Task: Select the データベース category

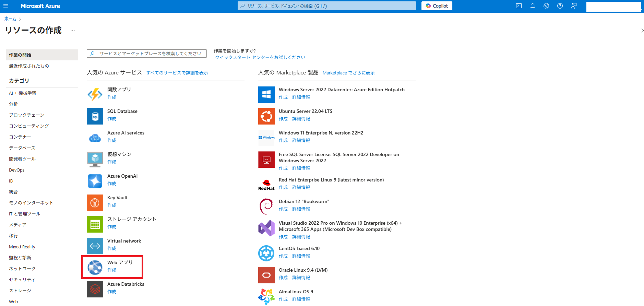Action: 22,148
